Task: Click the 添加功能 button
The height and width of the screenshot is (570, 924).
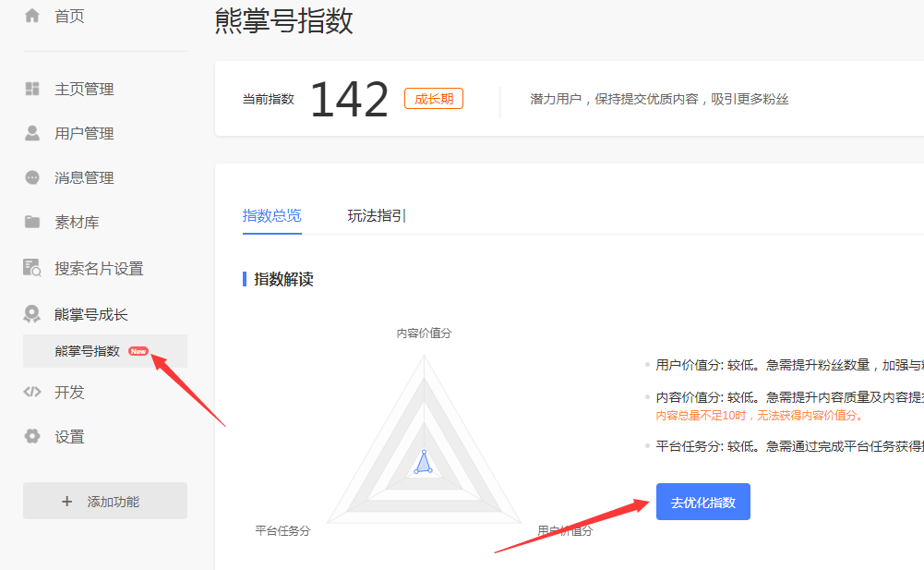Action: 105,501
